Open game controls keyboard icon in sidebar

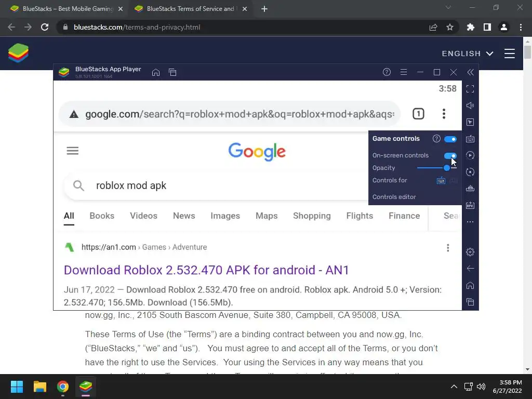pyautogui.click(x=470, y=139)
